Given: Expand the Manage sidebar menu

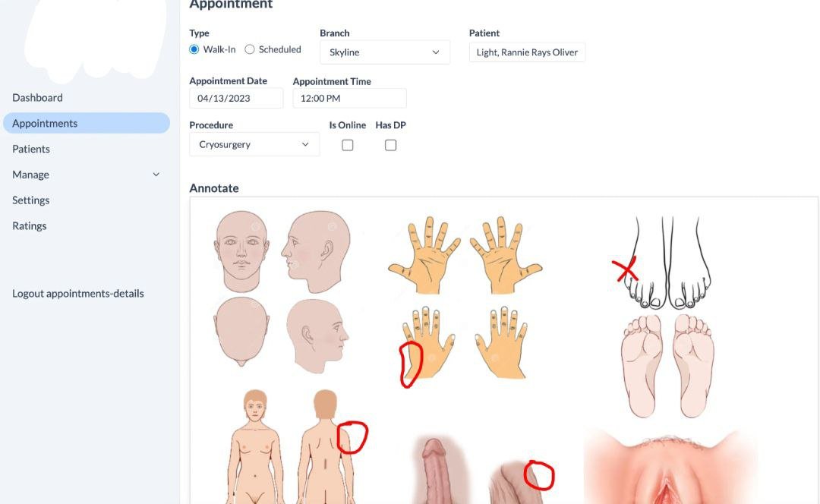Looking at the screenshot, I should click(x=87, y=175).
